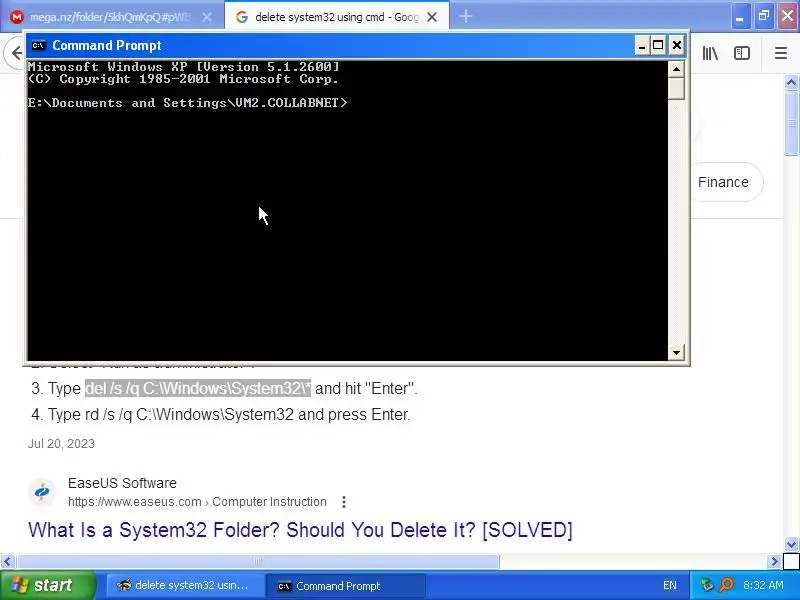Click the highlighted del /s /q command text
This screenshot has width=800, height=600.
tap(198, 388)
